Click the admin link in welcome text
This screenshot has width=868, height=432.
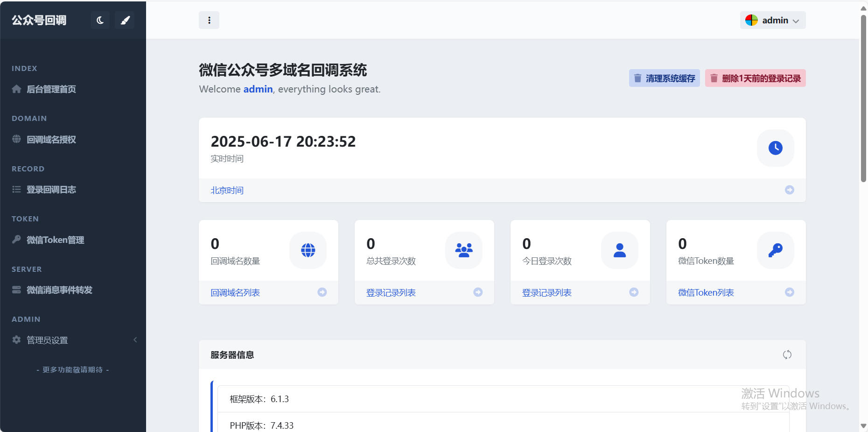pos(258,89)
